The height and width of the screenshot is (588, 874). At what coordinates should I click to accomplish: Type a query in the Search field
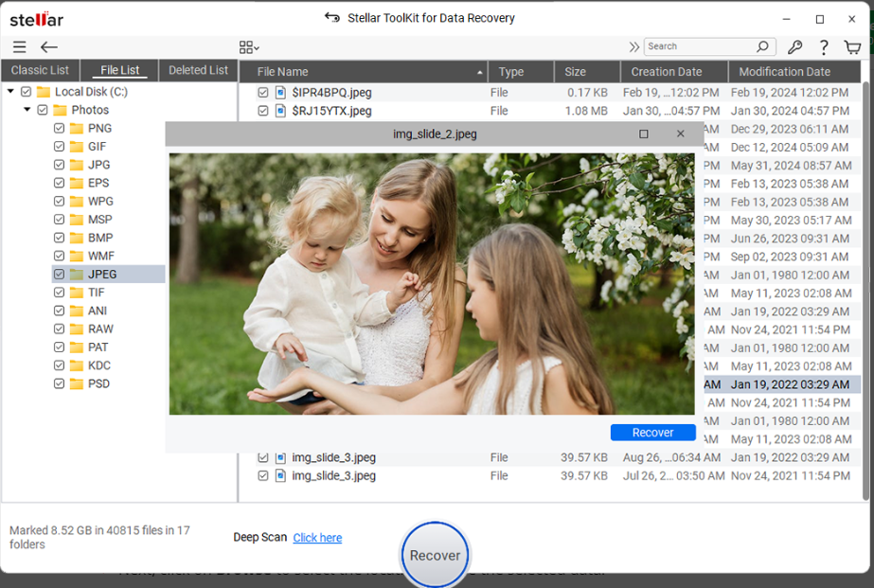[701, 45]
